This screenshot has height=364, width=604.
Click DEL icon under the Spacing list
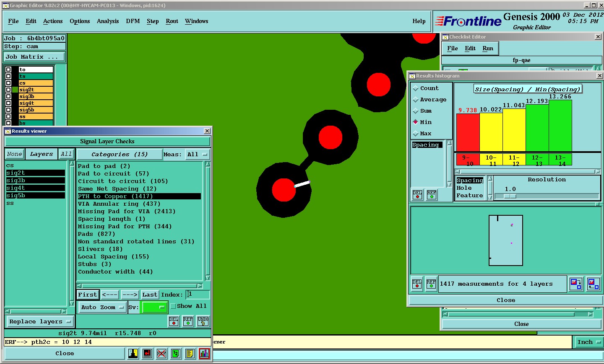point(417,195)
